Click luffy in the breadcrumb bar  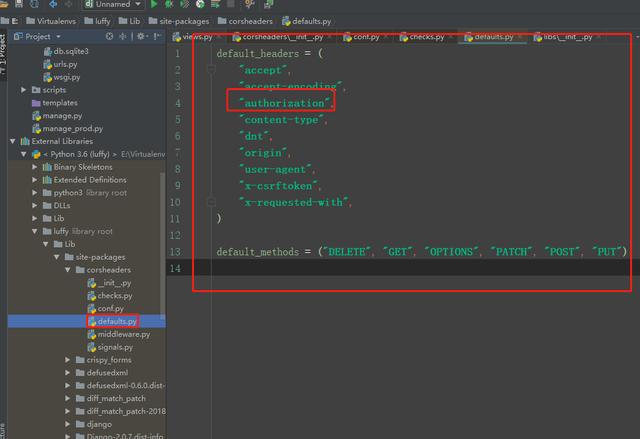[98, 21]
